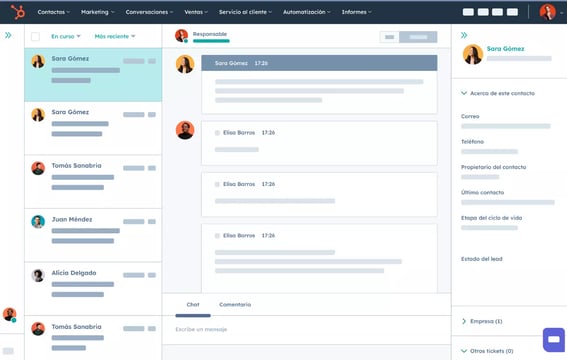The width and height of the screenshot is (567, 360).
Task: Open the Alicia Delgado conversation
Action: (x=93, y=289)
